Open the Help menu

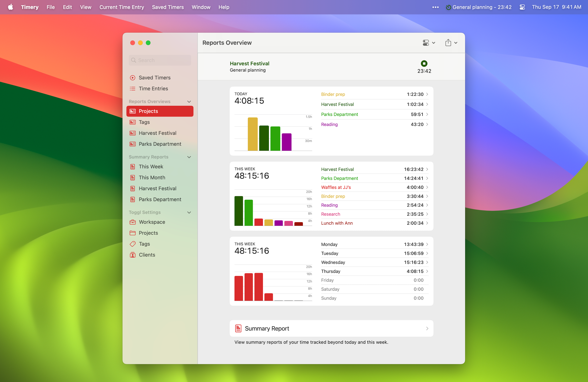[224, 7]
